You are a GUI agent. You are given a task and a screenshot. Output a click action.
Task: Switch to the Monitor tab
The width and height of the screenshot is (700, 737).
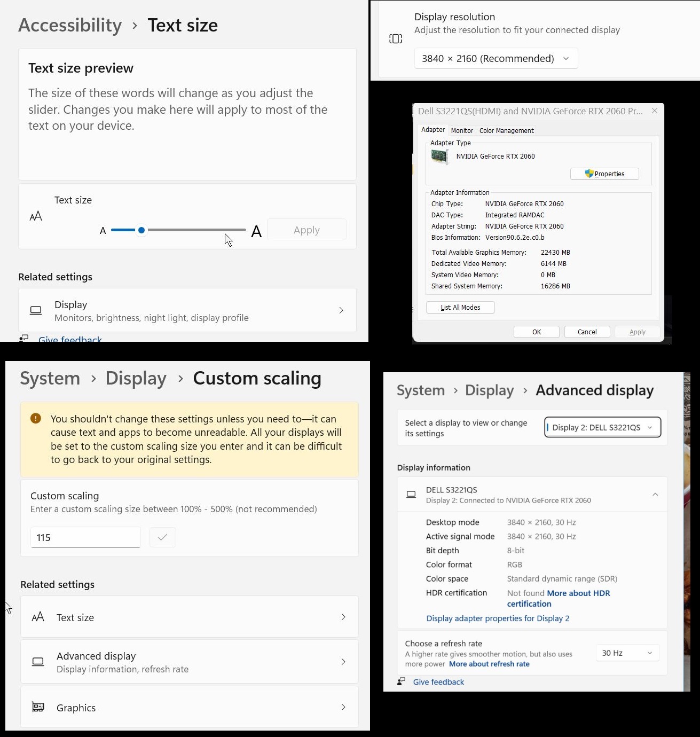coord(462,130)
